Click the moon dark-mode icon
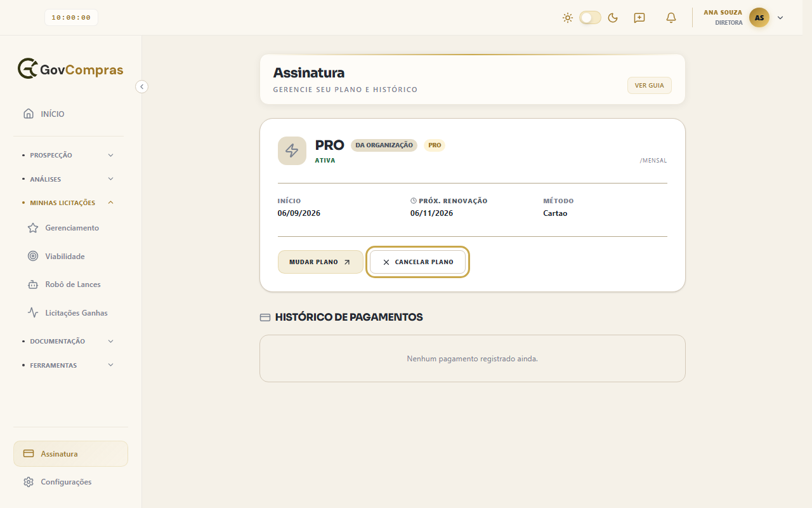Screen dimensions: 812x508 (x=613, y=18)
